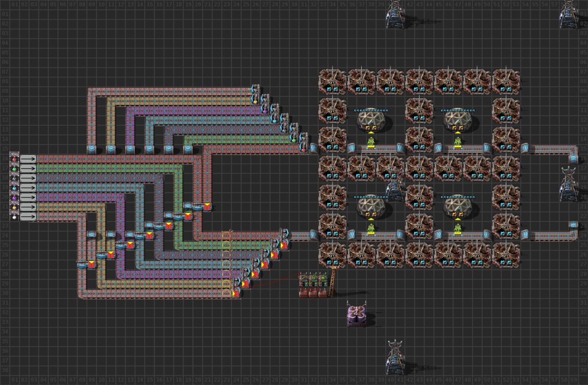Select the green science pack icon on the left
Screen dimensions: 588x385
click(x=14, y=169)
